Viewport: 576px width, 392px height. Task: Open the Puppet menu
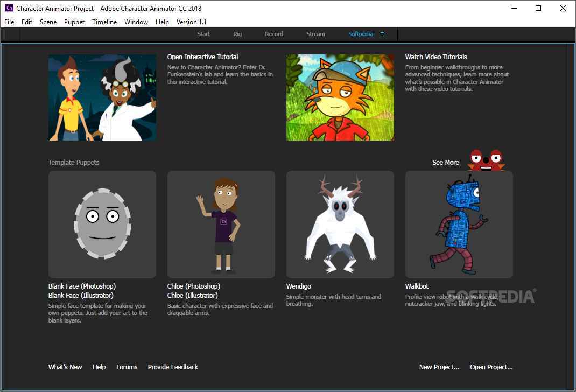74,22
